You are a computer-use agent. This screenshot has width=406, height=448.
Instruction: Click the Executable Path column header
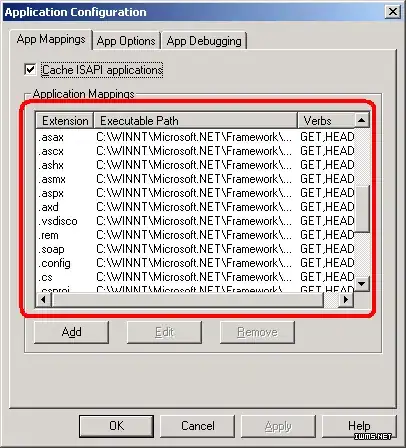(195, 120)
